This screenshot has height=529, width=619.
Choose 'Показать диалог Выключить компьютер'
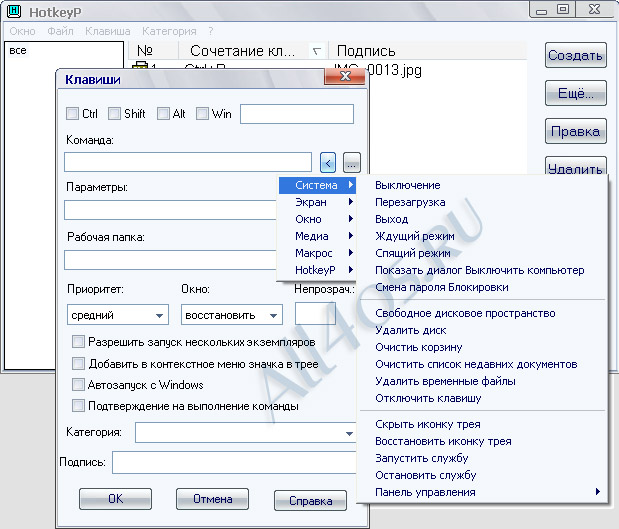[482, 270]
